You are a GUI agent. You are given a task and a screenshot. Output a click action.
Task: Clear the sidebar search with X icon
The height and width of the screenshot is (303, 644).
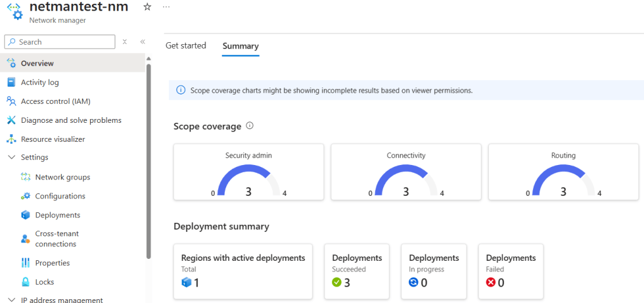[125, 42]
